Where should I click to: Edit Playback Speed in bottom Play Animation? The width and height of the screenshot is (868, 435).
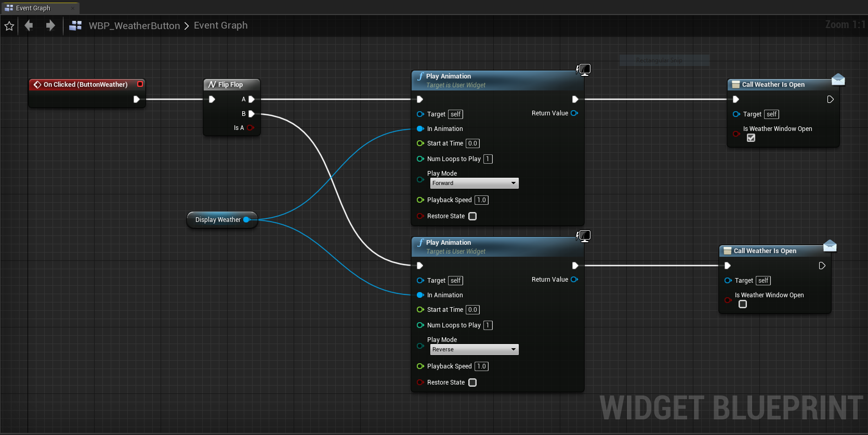pos(481,366)
